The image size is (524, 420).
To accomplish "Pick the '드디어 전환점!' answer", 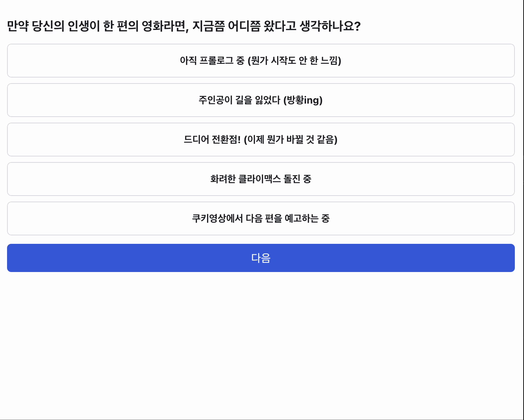I will [261, 140].
